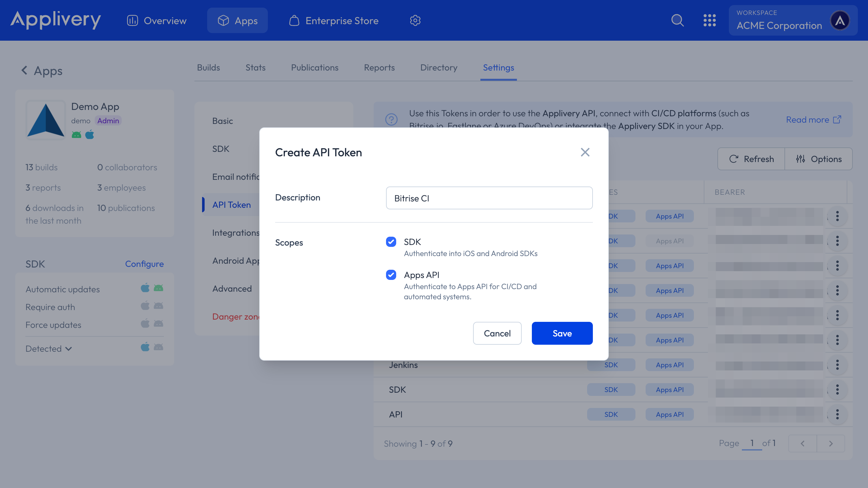Click the Description field containing Bitrise CI
Screen dimensions: 868x488
(489, 198)
